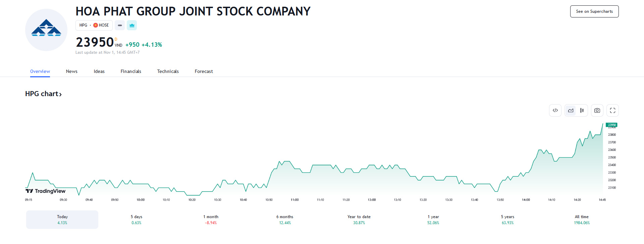This screenshot has height=244, width=644.
Task: Click the HPG HOSE exchange badge
Action: point(94,25)
